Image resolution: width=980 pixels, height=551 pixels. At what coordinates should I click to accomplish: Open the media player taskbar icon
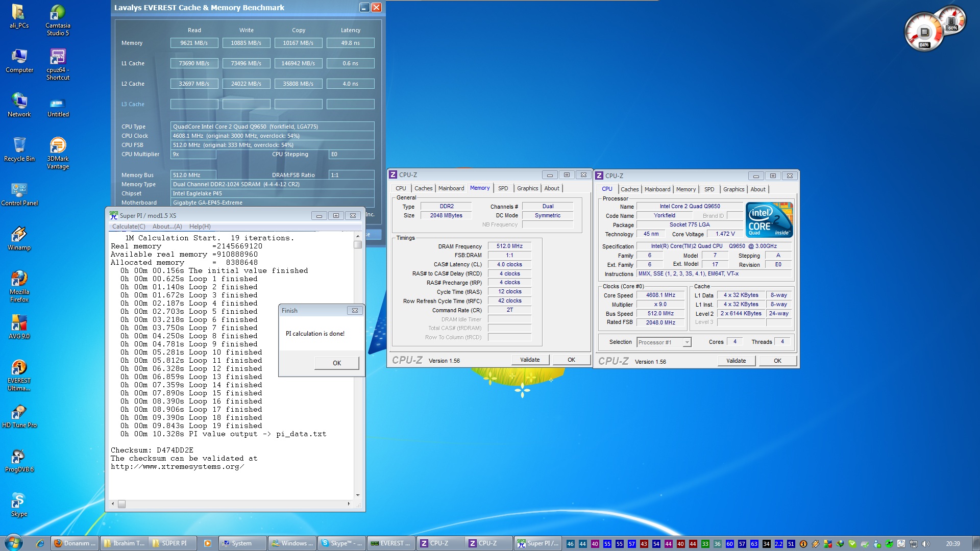click(208, 543)
